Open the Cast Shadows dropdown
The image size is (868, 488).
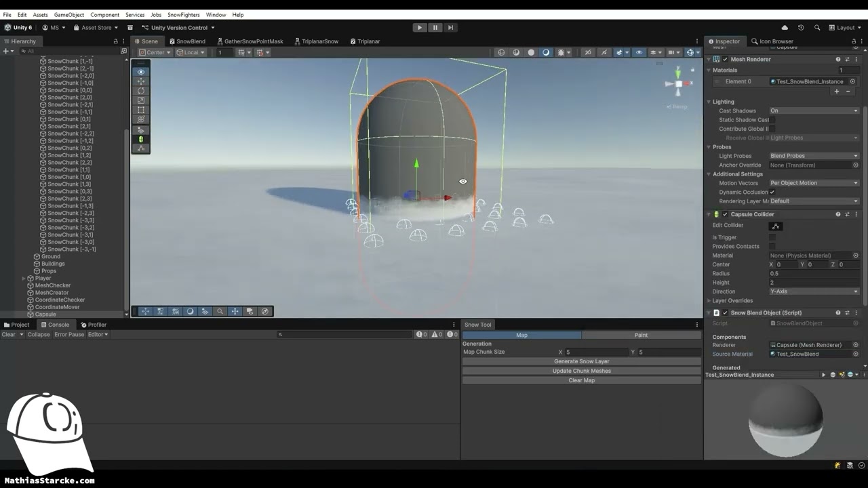click(814, 111)
